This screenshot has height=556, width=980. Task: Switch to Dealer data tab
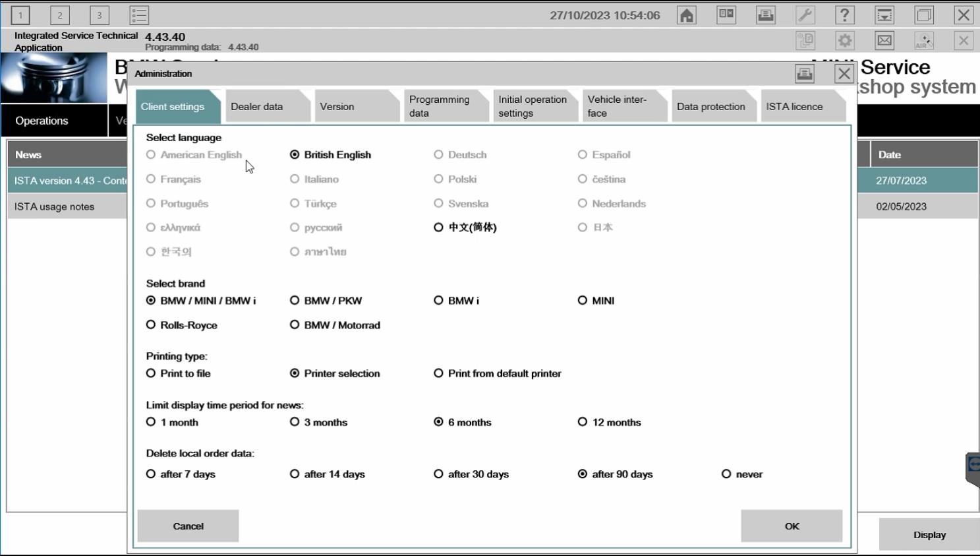tap(267, 106)
